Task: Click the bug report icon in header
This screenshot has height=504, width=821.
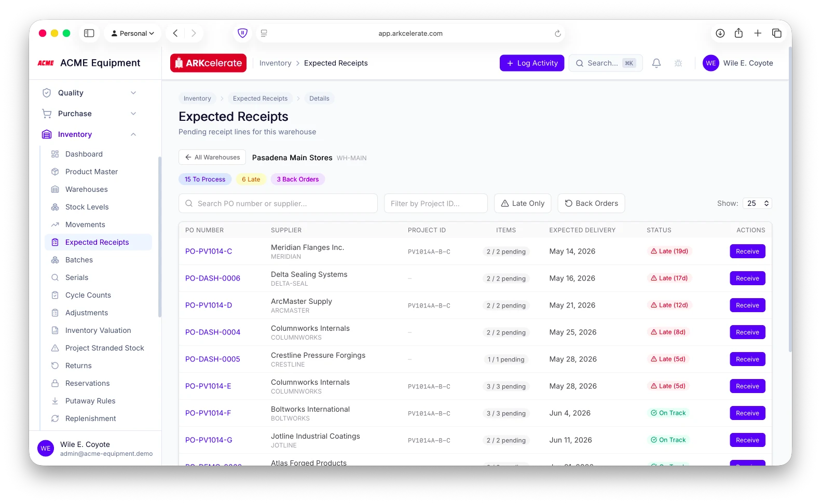Action: click(678, 63)
